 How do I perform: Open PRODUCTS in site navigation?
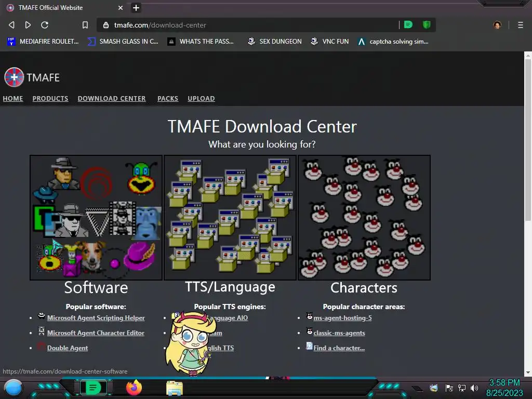pos(50,98)
